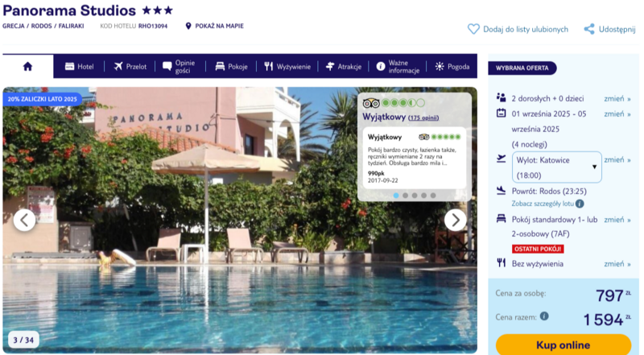Select last review carousel dot
Viewport: 644px width, 355px height.
(433, 196)
